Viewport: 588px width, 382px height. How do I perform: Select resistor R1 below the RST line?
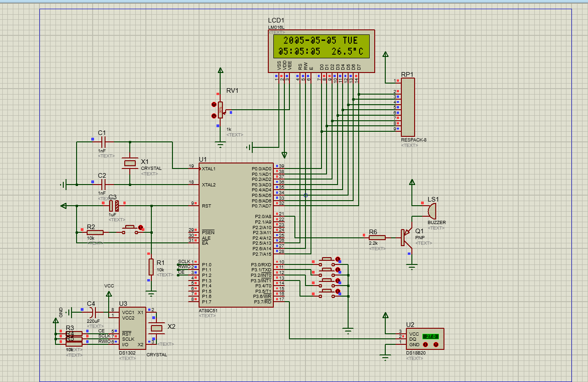pyautogui.click(x=150, y=267)
